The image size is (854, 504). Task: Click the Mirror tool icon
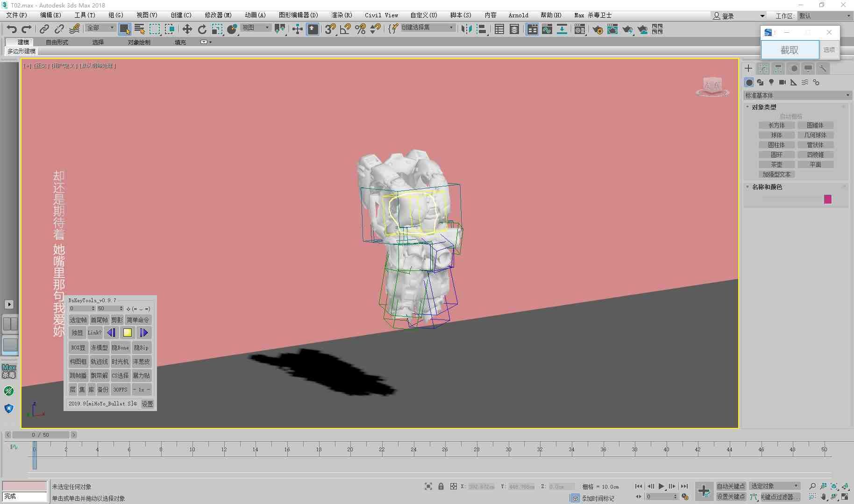(466, 29)
